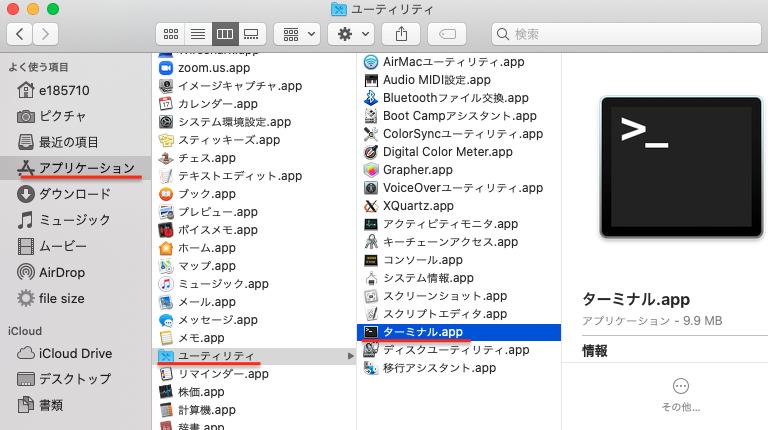Click the share button in toolbar

(x=401, y=34)
